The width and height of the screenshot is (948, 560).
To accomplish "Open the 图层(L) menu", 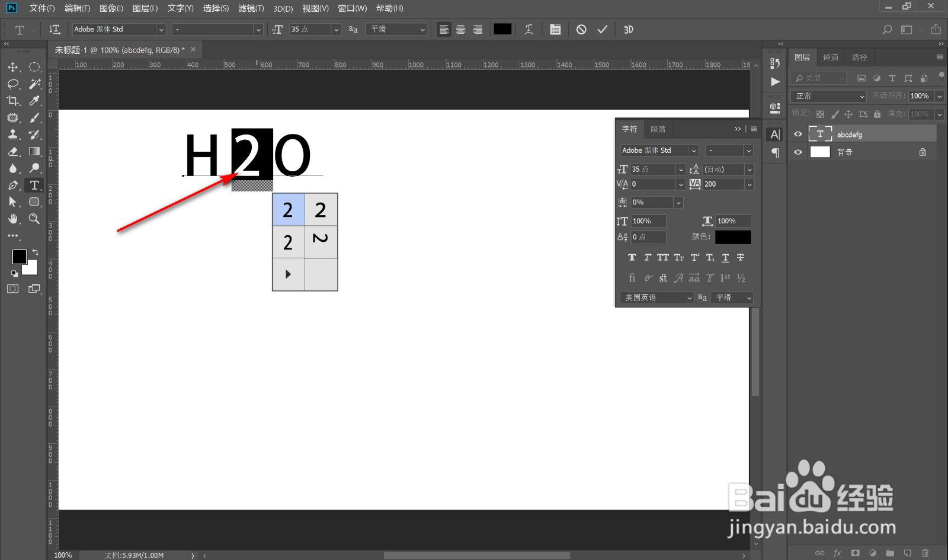I will pos(145,8).
